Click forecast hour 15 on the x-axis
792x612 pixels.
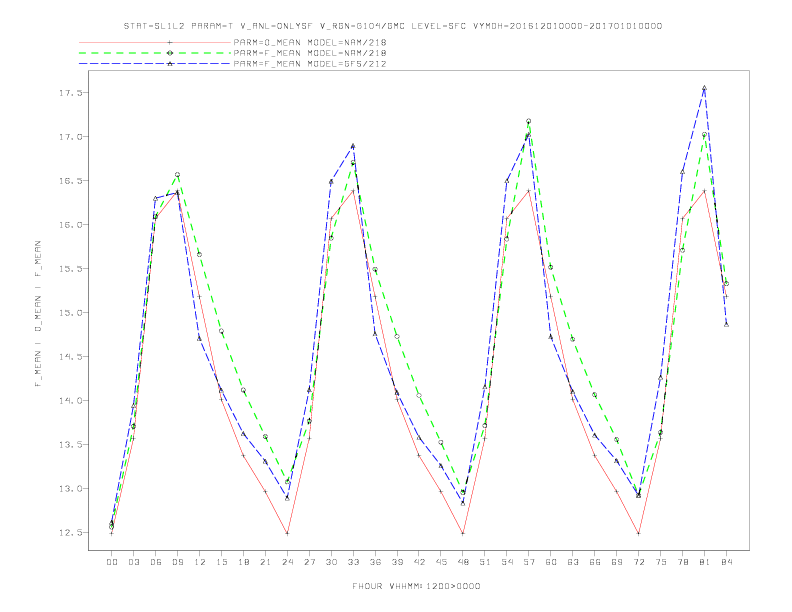[x=221, y=562]
